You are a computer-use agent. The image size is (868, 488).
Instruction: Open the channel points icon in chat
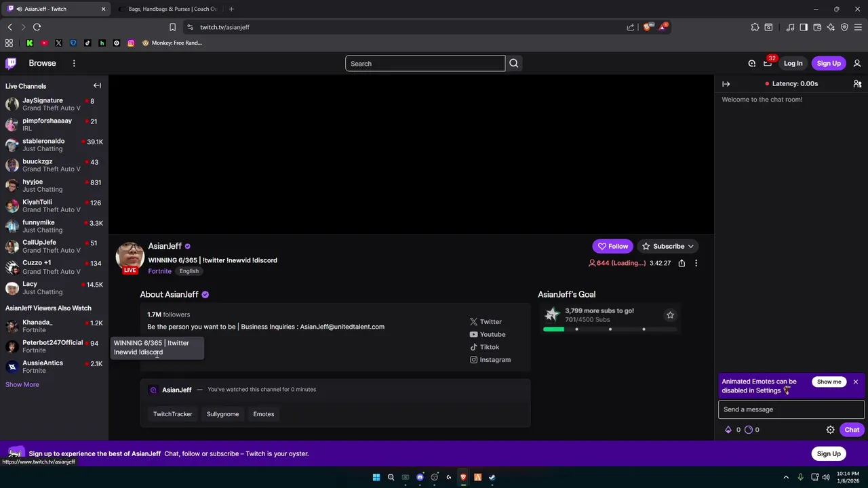click(749, 430)
